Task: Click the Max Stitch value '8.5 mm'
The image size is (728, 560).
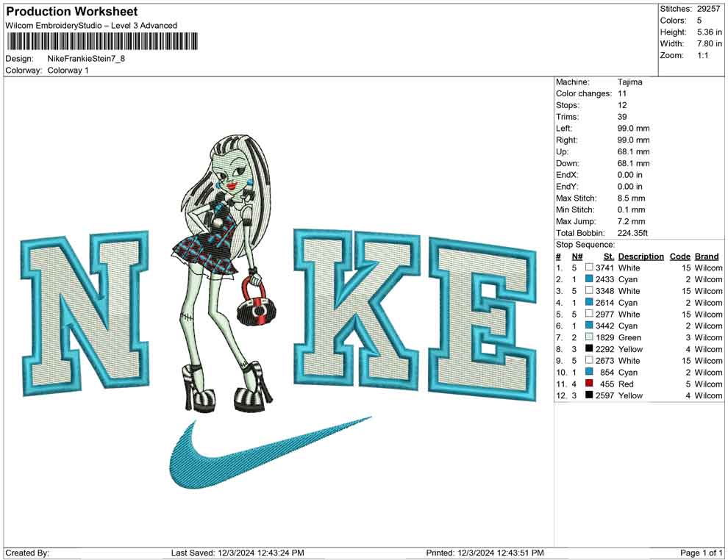Action: pos(631,198)
